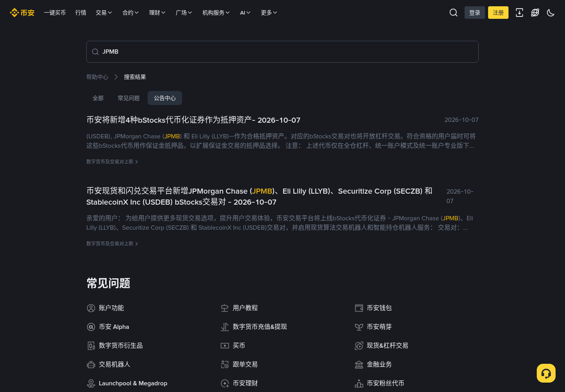Go to 帮助中心 breadcrumb link
The image size is (565, 392).
pos(97,77)
